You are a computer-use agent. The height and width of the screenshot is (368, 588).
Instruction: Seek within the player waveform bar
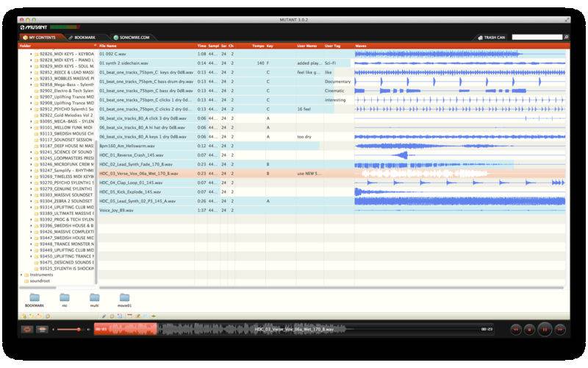[x=294, y=329]
